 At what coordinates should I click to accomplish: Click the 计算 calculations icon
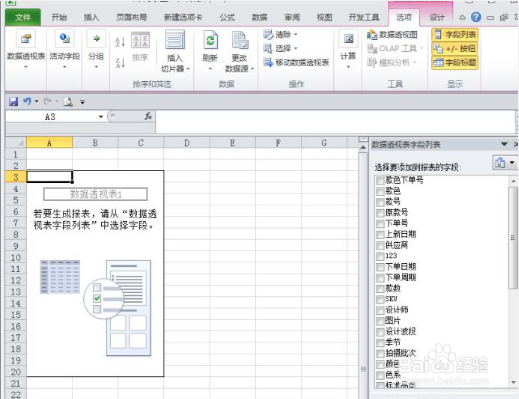pyautogui.click(x=348, y=39)
